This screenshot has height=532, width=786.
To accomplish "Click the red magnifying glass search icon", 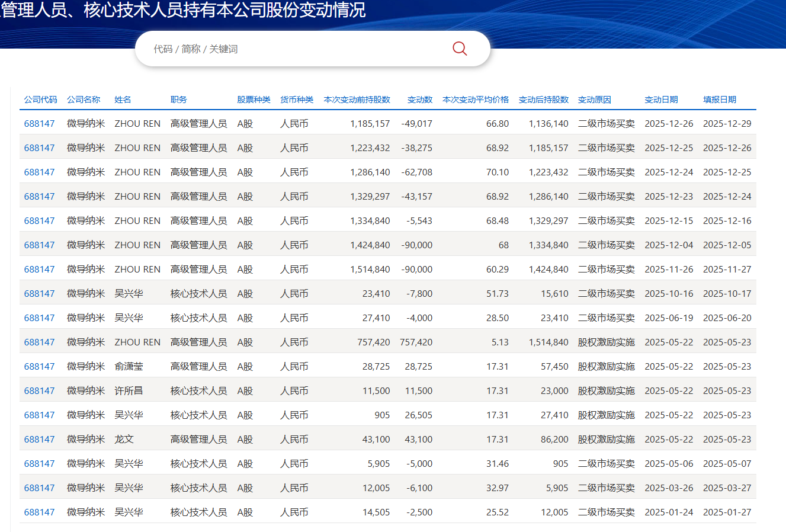I will point(460,49).
